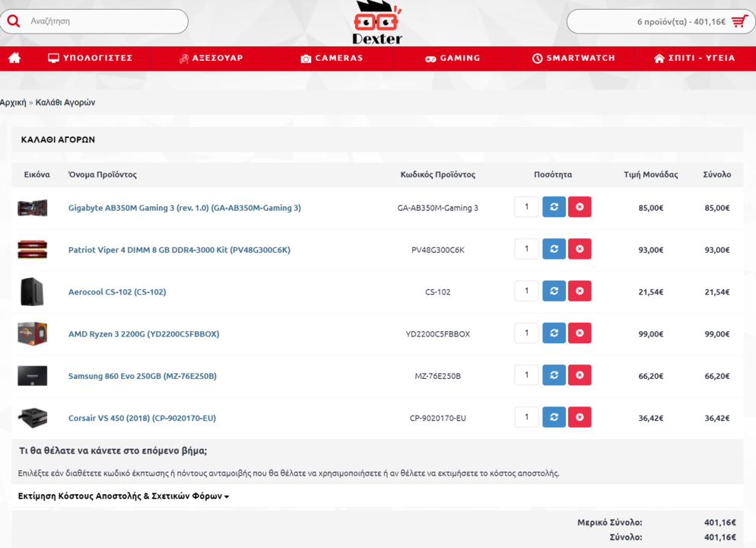This screenshot has height=548, width=756.
Task: Click quantity field for Corsair VS 450
Action: [x=526, y=417]
